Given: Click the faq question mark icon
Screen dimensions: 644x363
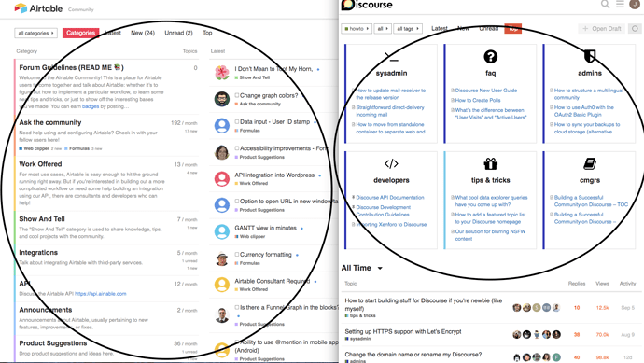Looking at the screenshot, I should 490,57.
